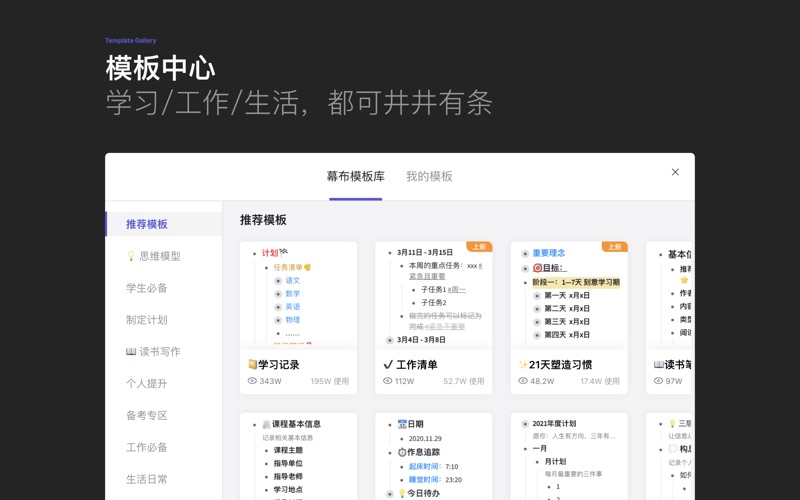Open the 学生必备 category

click(x=147, y=288)
